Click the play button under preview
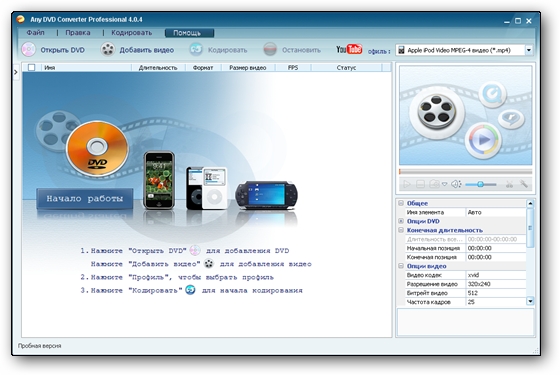Viewport: 560px width, 375px height. 406,184
